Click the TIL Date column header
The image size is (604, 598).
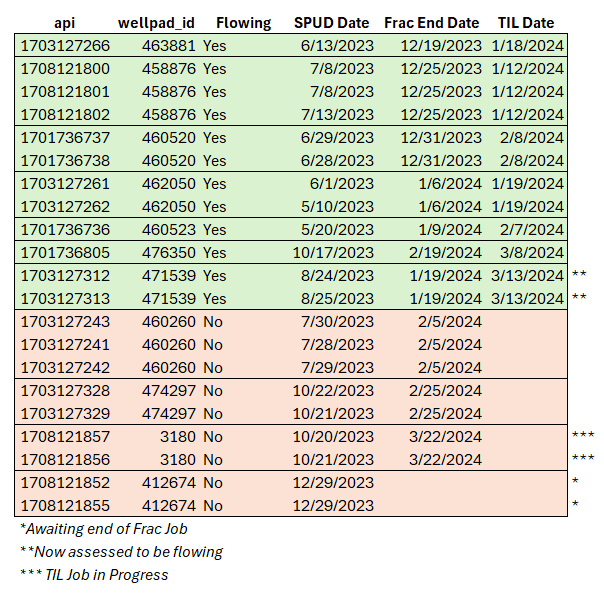526,23
